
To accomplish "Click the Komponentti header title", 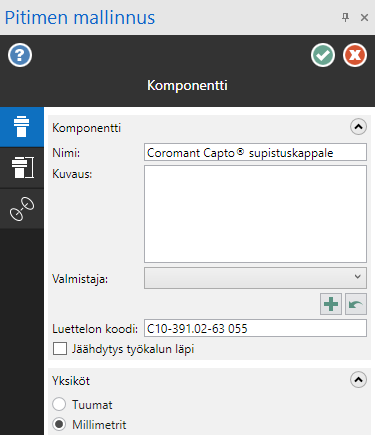I will [187, 85].
